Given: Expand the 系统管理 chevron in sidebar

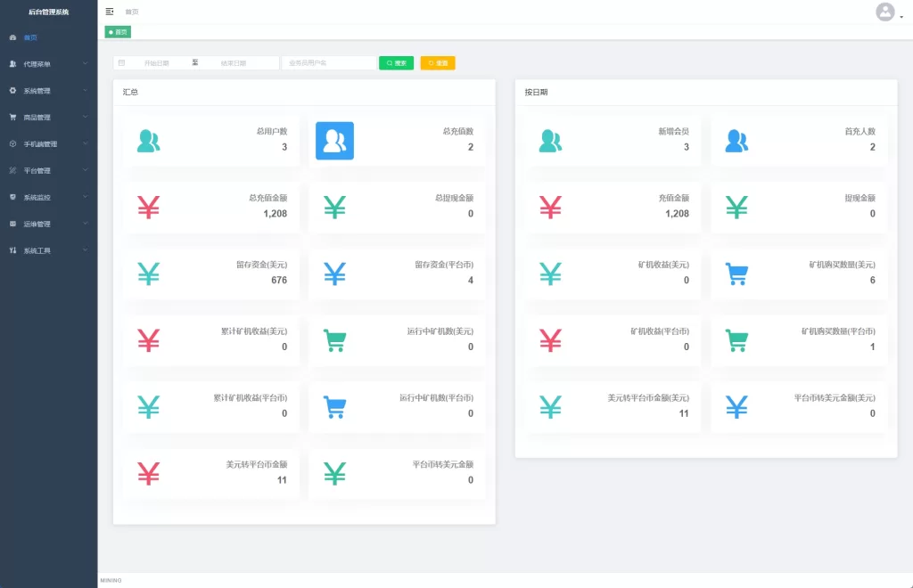Looking at the screenshot, I should click(x=85, y=90).
